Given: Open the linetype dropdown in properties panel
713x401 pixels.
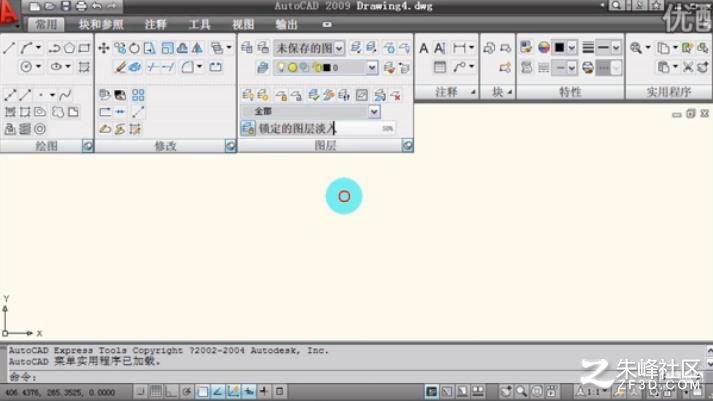Looking at the screenshot, I should [572, 68].
